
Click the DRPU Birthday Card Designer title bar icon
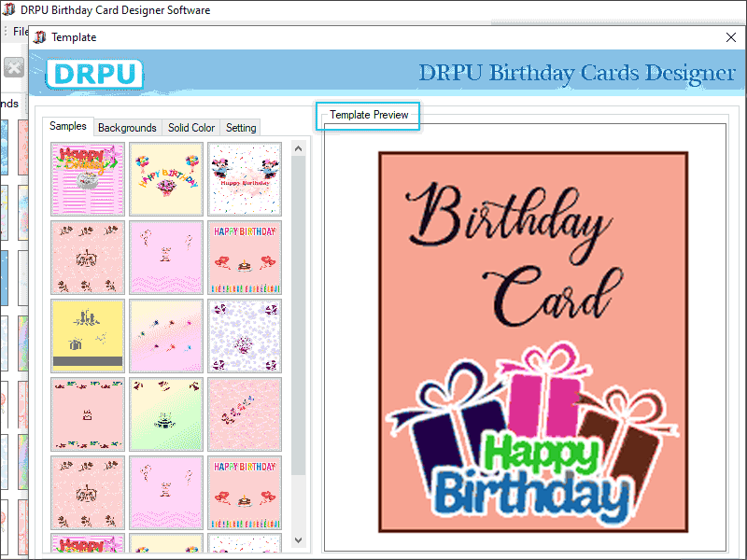tap(9, 9)
